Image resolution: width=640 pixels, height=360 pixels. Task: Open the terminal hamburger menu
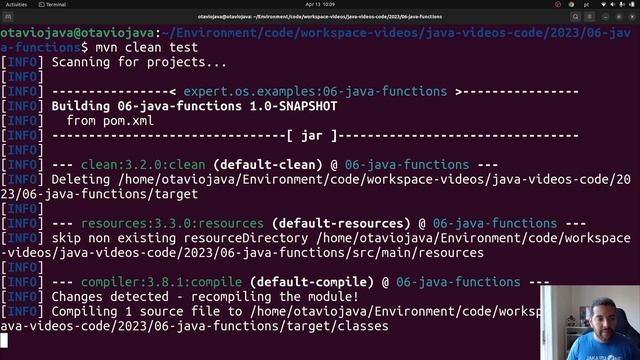point(590,17)
